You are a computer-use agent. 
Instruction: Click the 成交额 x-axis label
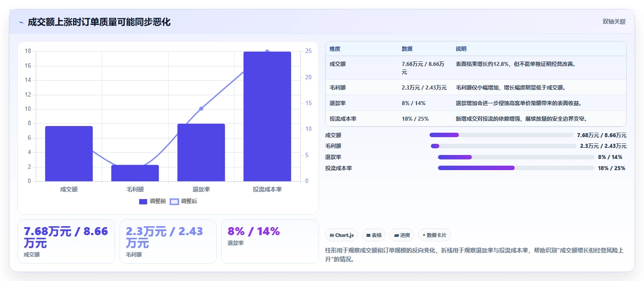(x=69, y=189)
